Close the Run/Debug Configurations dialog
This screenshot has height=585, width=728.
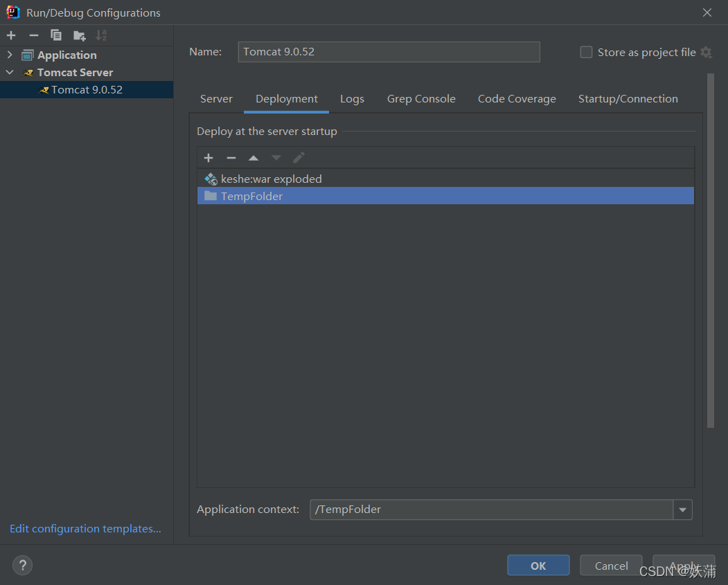coord(707,12)
